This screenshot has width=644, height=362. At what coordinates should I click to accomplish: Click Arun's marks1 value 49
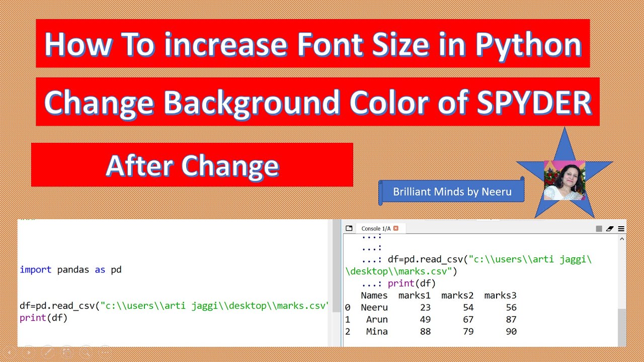click(425, 319)
